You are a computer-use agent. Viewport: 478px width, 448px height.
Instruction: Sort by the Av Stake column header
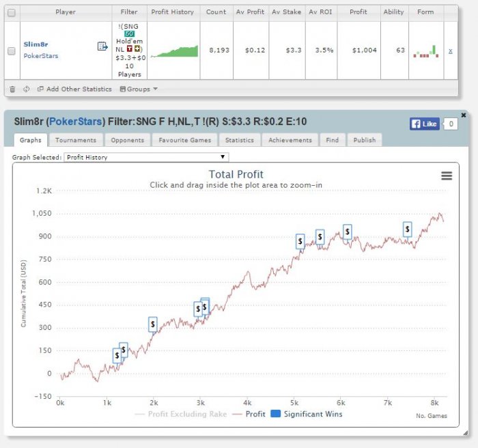click(x=287, y=12)
